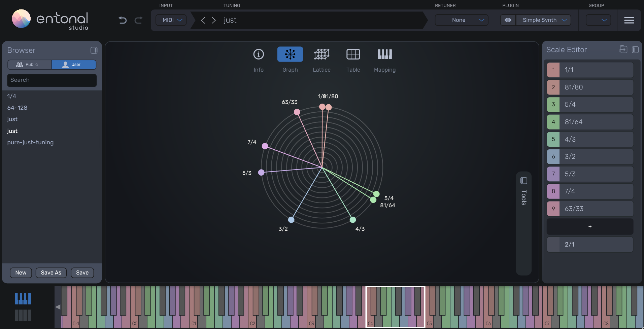Open the Mapping view

tap(384, 54)
